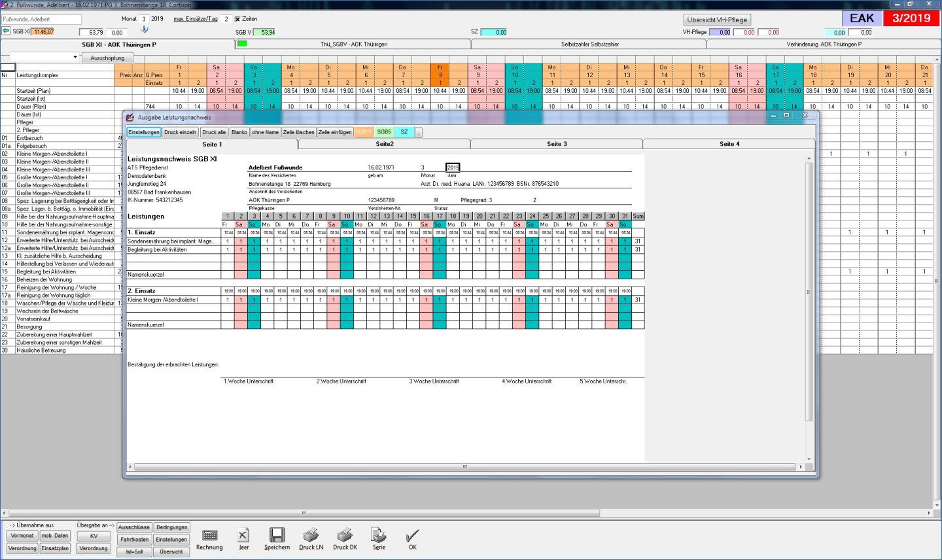
Task: Click the Bedingungen button
Action: point(172,527)
